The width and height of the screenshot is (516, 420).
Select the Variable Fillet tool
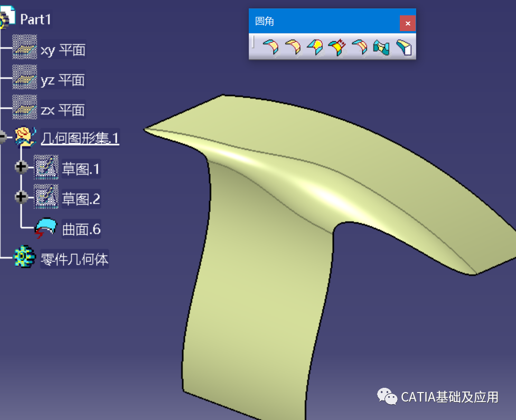tap(315, 47)
